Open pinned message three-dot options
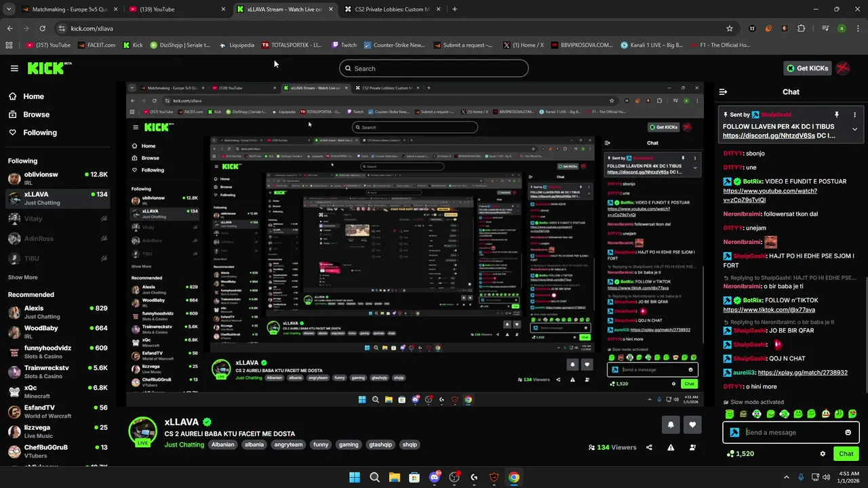This screenshot has width=868, height=488. tap(854, 115)
